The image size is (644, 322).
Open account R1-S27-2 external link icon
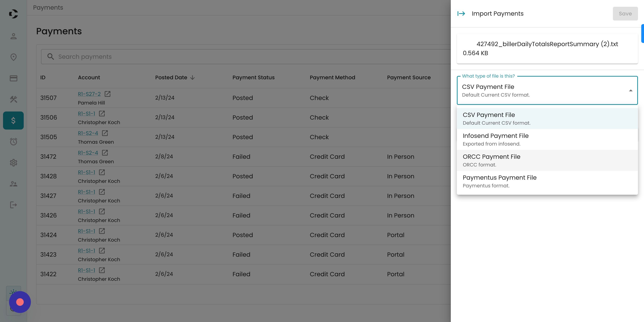coord(108,94)
